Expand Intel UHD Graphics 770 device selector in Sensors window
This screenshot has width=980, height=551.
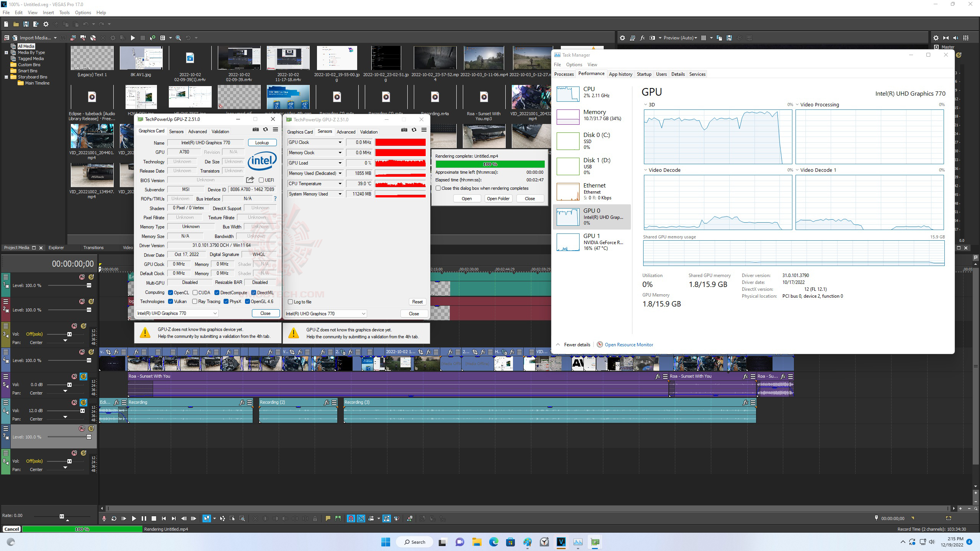pyautogui.click(x=363, y=314)
